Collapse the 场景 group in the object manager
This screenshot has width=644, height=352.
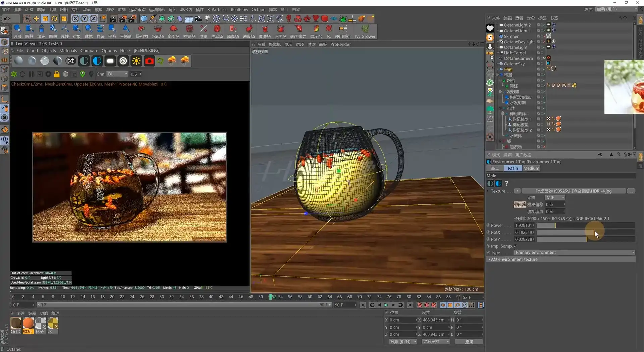pyautogui.click(x=497, y=75)
